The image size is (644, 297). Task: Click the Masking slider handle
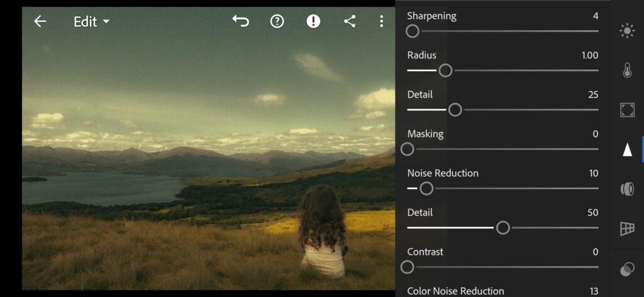coord(408,149)
